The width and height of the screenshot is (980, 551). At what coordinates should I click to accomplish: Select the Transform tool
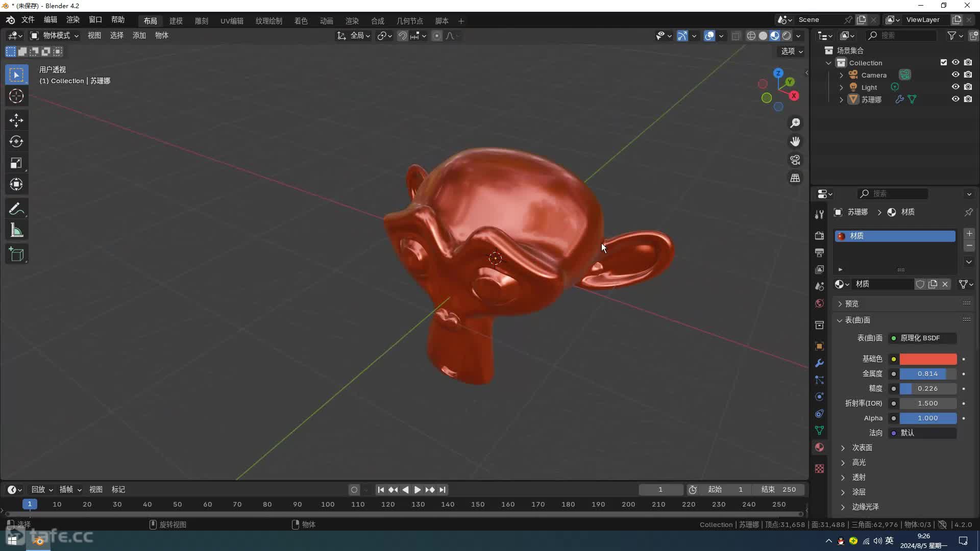pos(16,184)
